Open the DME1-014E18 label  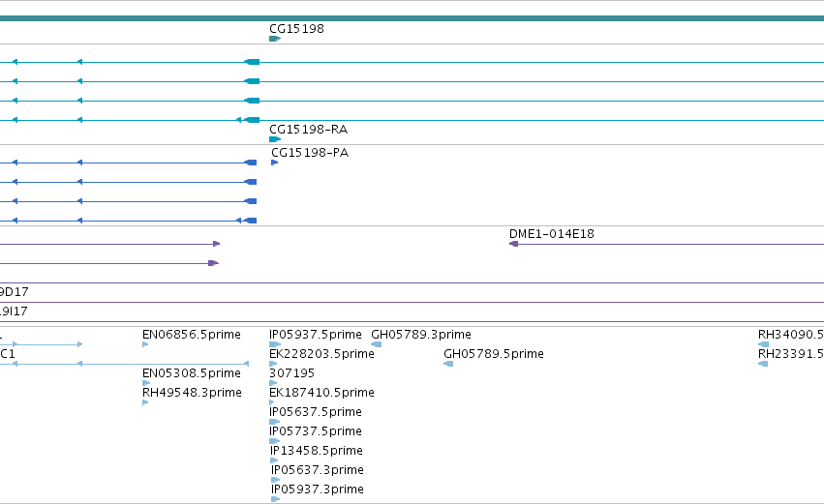(x=552, y=234)
